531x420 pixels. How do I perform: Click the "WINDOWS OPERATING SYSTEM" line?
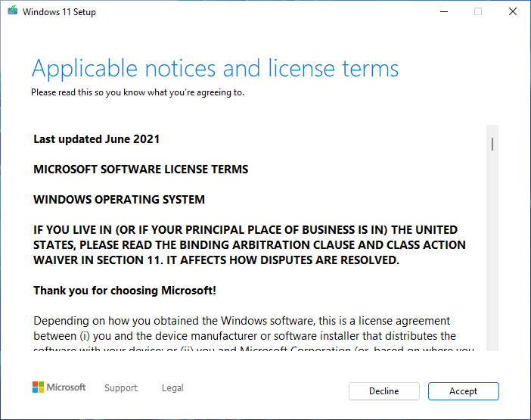coord(119,200)
